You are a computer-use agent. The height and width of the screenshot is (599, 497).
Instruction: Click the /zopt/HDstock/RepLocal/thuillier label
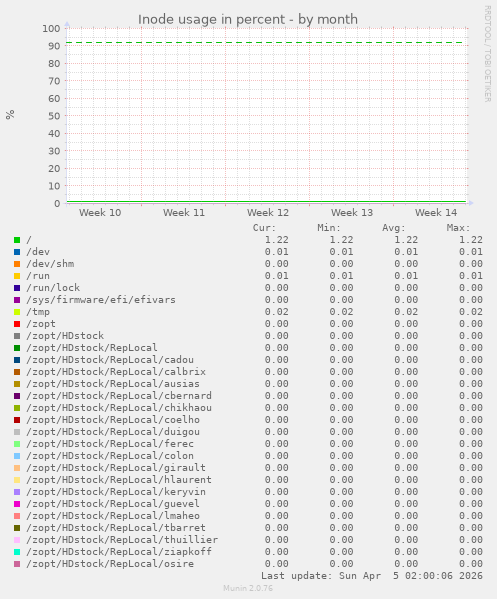tap(122, 540)
